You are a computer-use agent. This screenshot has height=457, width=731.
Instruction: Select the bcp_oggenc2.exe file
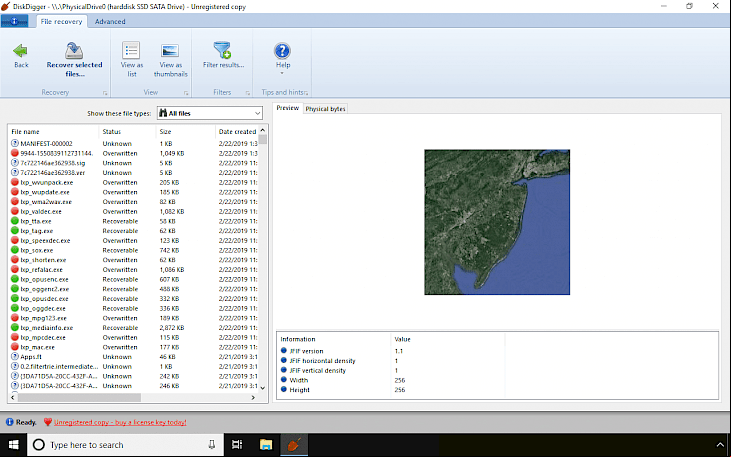(x=44, y=289)
